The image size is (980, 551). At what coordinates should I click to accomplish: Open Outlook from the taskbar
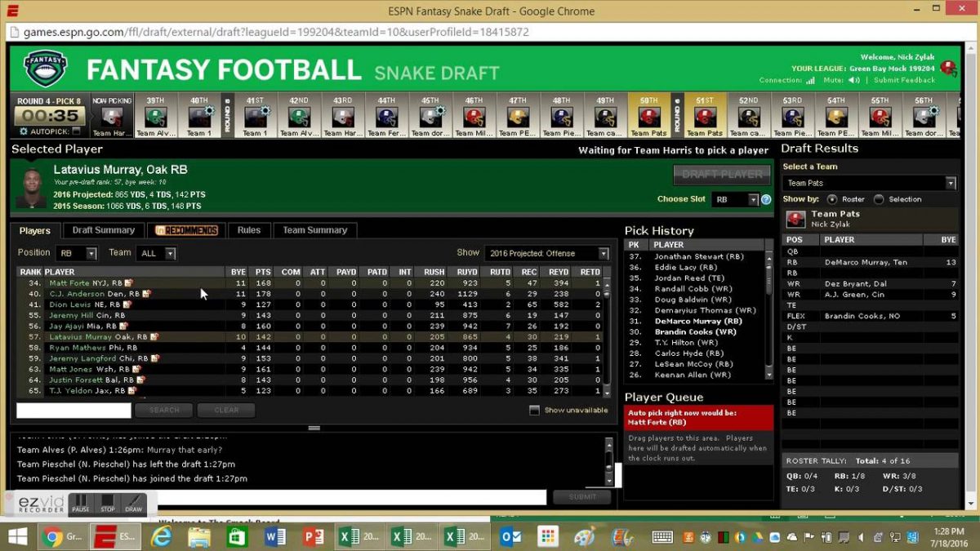510,536
